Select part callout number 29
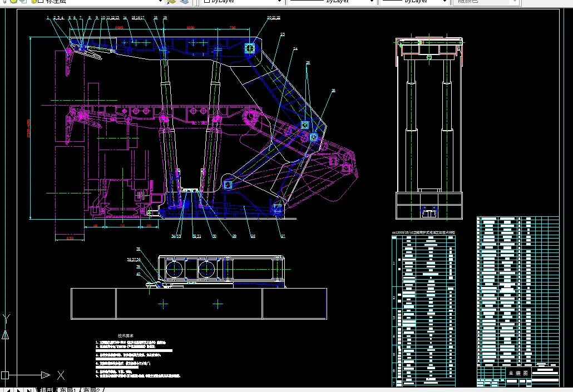 click(x=234, y=236)
